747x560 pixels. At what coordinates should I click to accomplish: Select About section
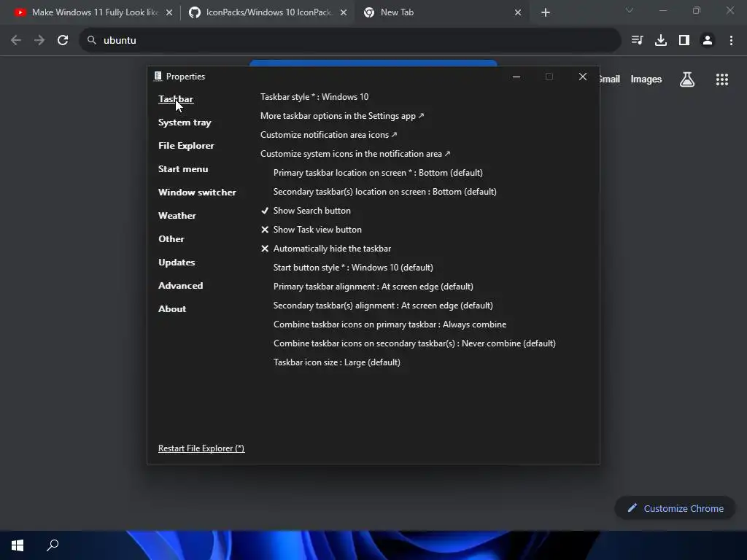pos(172,309)
